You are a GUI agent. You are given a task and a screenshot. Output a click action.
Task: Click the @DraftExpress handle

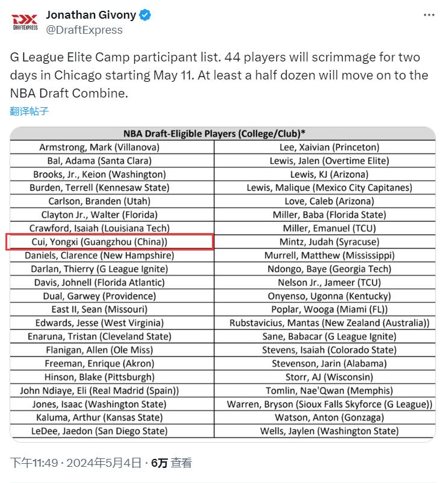(84, 30)
